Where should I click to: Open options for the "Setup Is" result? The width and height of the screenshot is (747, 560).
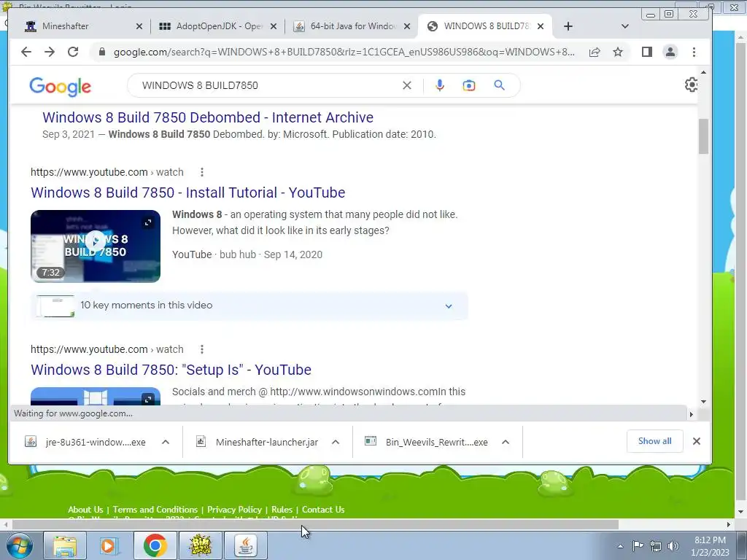tap(202, 349)
